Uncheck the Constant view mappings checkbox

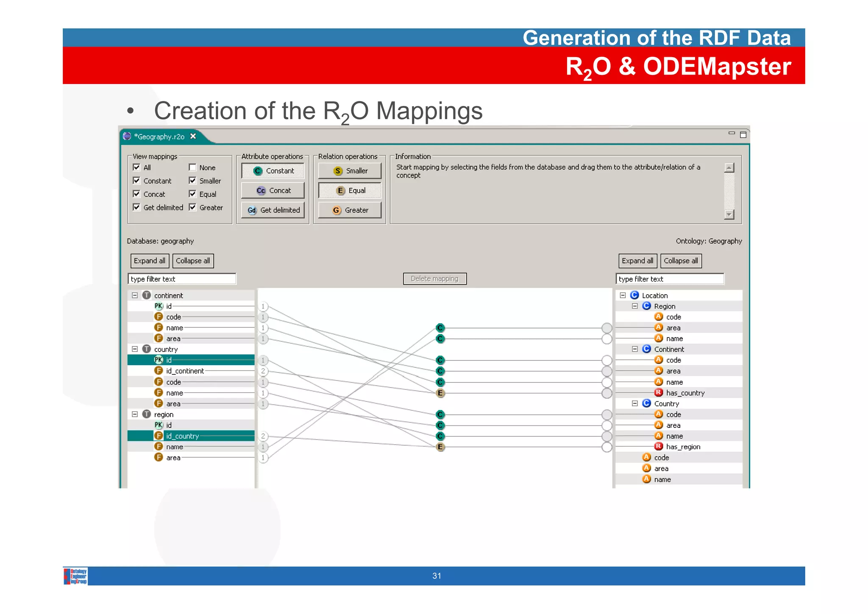point(136,180)
